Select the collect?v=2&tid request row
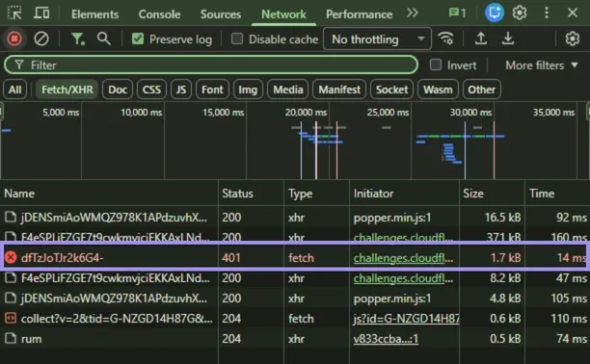The width and height of the screenshot is (590, 364). click(295, 319)
